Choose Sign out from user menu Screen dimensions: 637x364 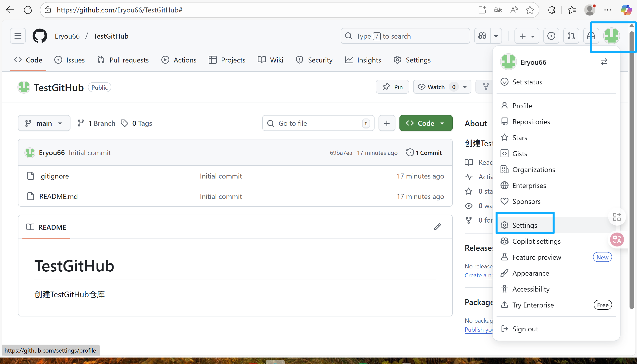(x=525, y=329)
